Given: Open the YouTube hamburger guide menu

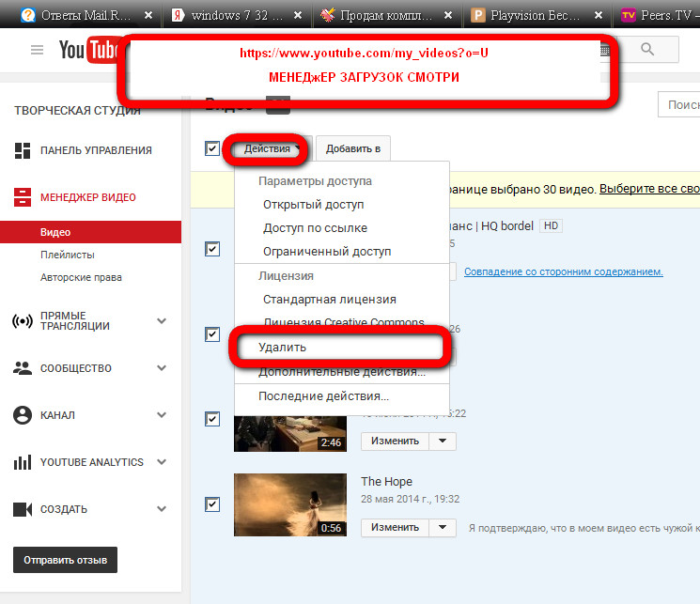Looking at the screenshot, I should (37, 50).
